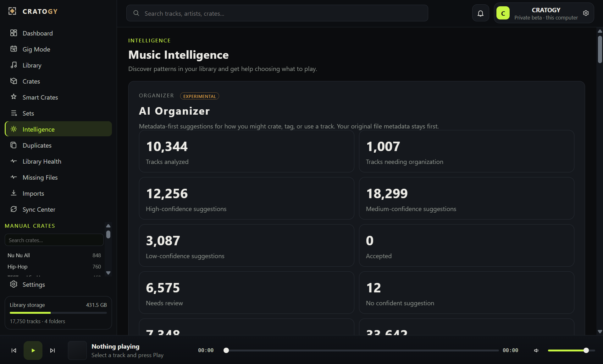Click the 431.5 GB storage value
Screen dimensions: 603x364
(96, 305)
